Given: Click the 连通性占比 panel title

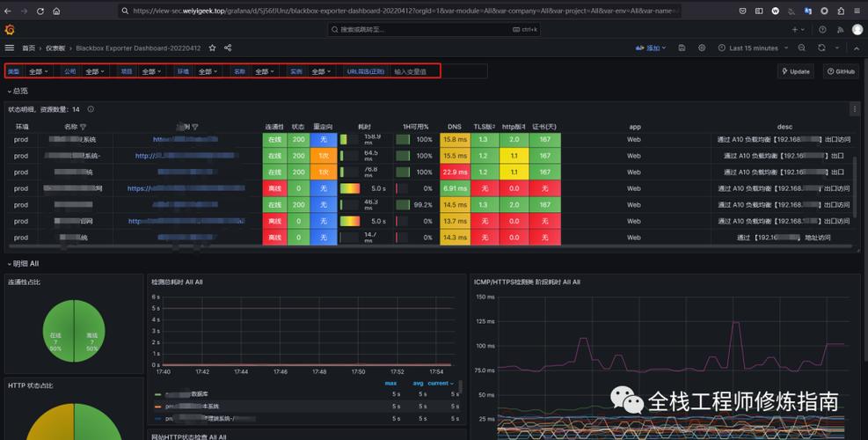Looking at the screenshot, I should point(24,282).
